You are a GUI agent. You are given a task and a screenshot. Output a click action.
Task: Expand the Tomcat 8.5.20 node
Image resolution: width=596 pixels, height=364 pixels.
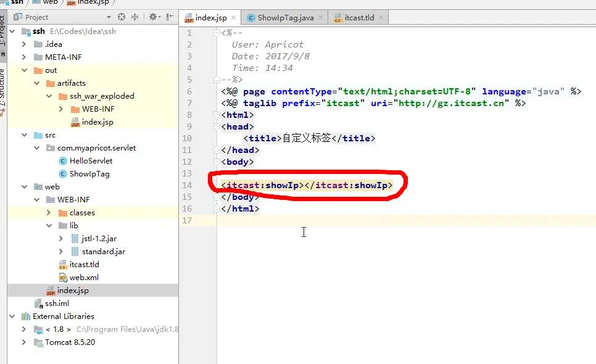pos(24,342)
